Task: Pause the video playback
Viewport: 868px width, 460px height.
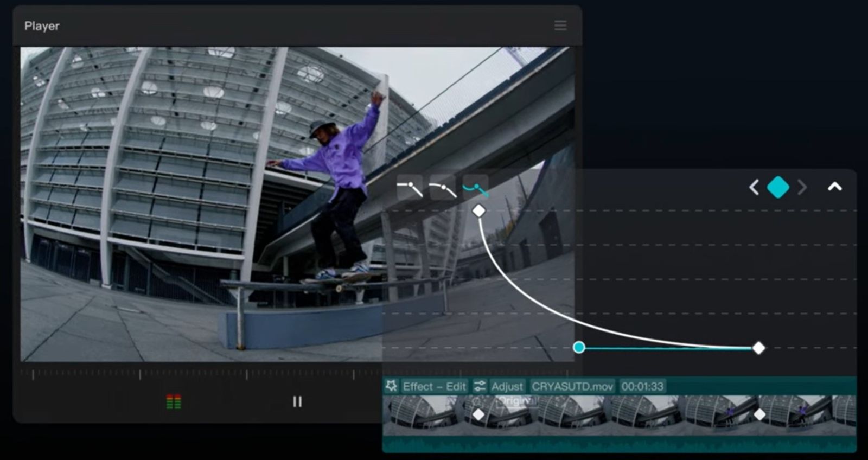Action: pyautogui.click(x=297, y=402)
